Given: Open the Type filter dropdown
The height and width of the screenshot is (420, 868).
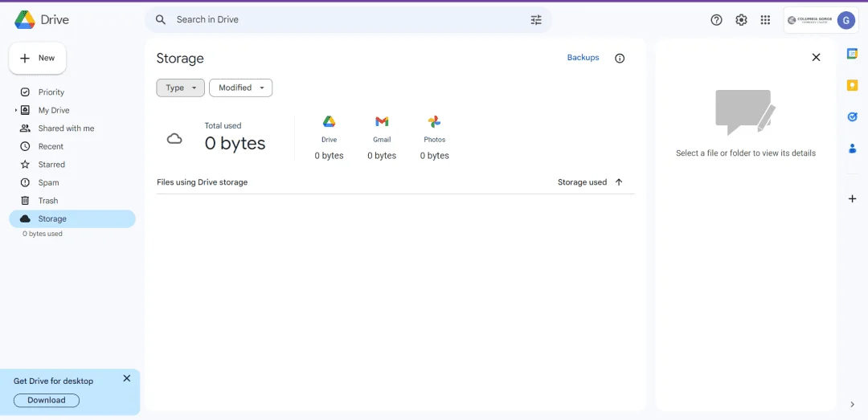Looking at the screenshot, I should click(181, 88).
